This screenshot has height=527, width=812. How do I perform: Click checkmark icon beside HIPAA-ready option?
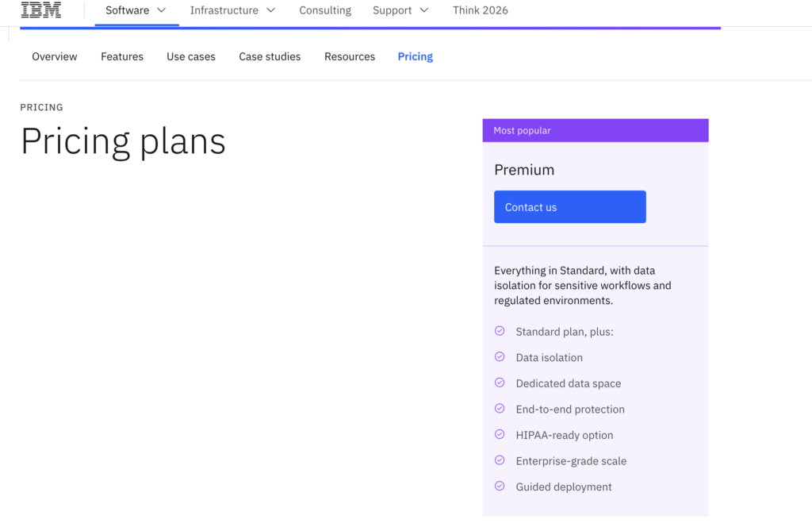[500, 434]
